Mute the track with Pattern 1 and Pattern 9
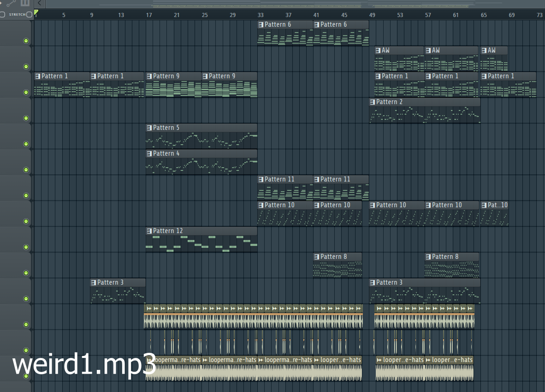 click(26, 92)
